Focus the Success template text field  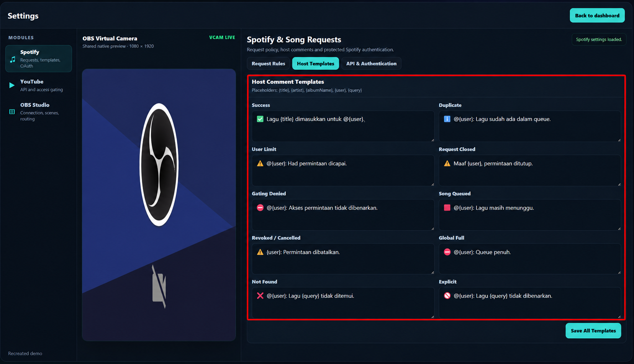[343, 126]
